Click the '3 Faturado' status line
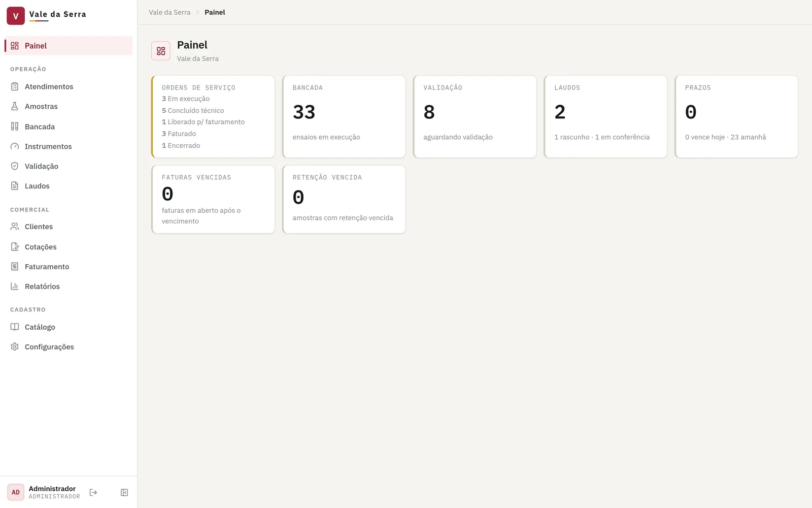 click(179, 134)
